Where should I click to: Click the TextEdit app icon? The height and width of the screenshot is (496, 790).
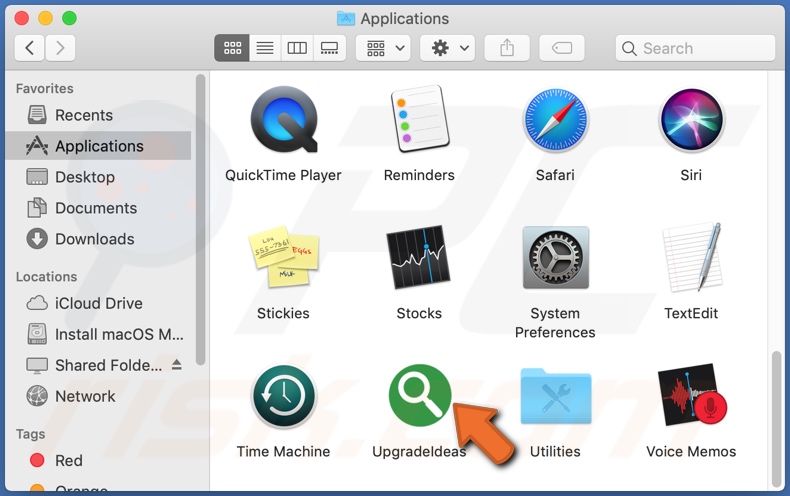(x=691, y=257)
